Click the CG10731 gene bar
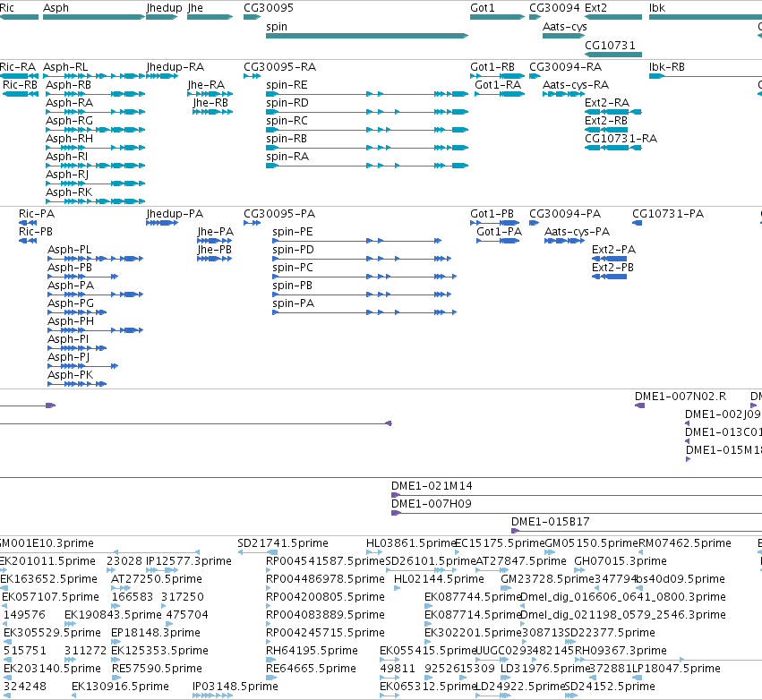 click(613, 55)
